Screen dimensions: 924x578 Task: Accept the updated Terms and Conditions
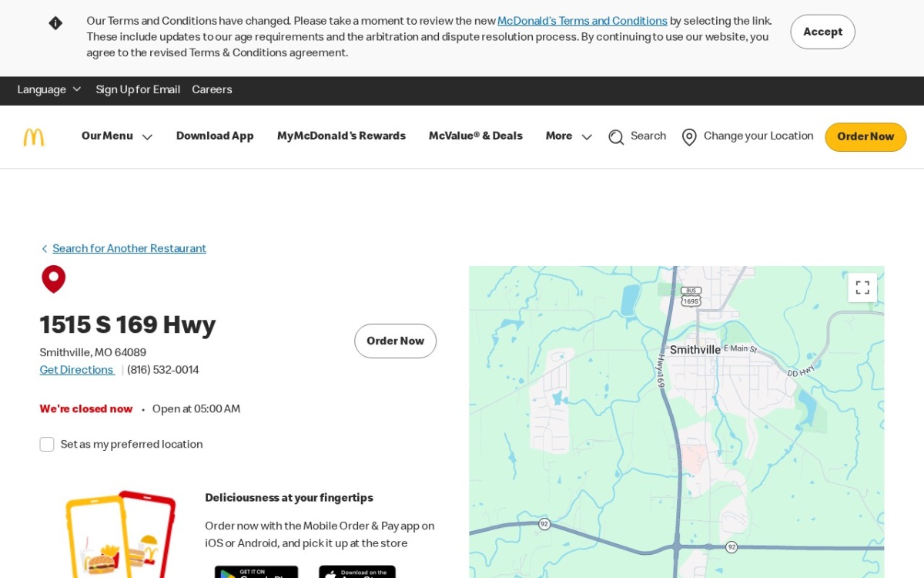[822, 32]
